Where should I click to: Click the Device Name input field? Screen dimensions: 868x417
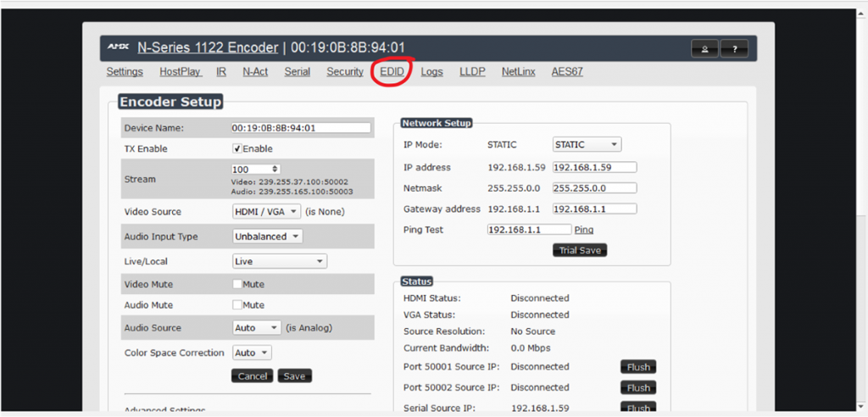coord(301,127)
